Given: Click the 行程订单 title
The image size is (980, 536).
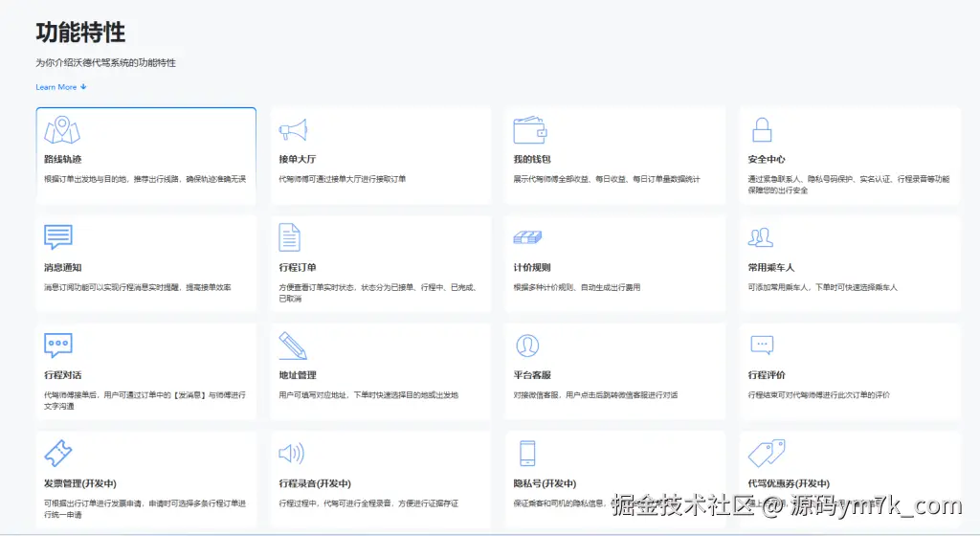Looking at the screenshot, I should point(298,267).
